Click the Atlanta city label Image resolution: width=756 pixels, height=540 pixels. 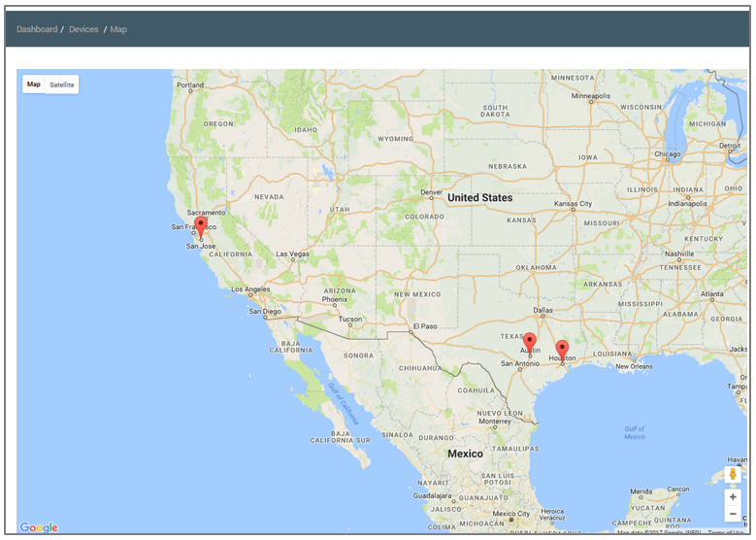[711, 293]
